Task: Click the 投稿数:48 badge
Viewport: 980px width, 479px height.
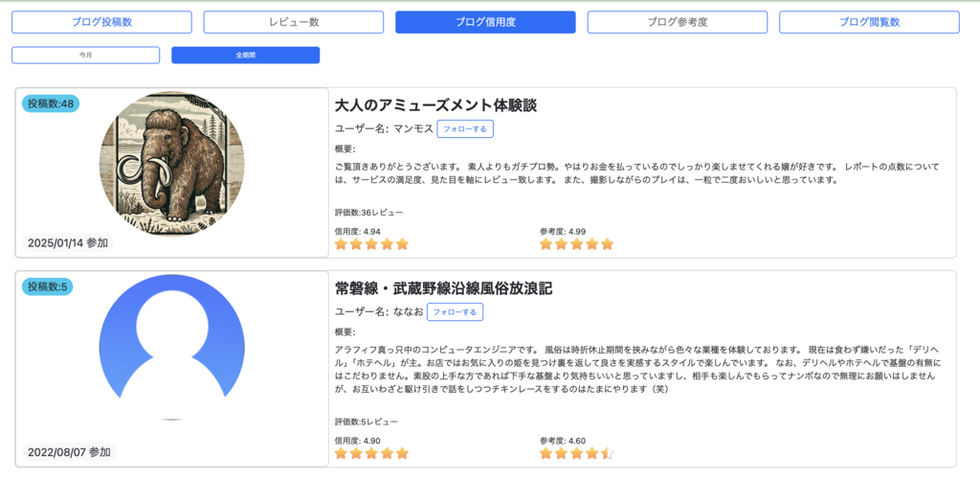Action: pyautogui.click(x=51, y=103)
